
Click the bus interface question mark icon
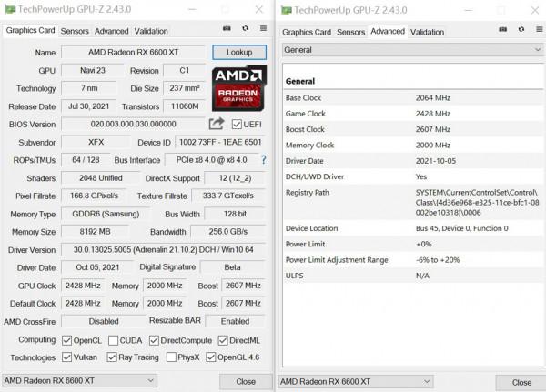pyautogui.click(x=264, y=160)
